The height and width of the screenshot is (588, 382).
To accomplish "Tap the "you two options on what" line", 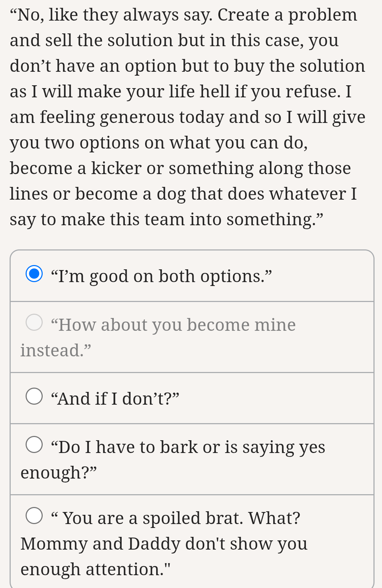I will 159,142.
